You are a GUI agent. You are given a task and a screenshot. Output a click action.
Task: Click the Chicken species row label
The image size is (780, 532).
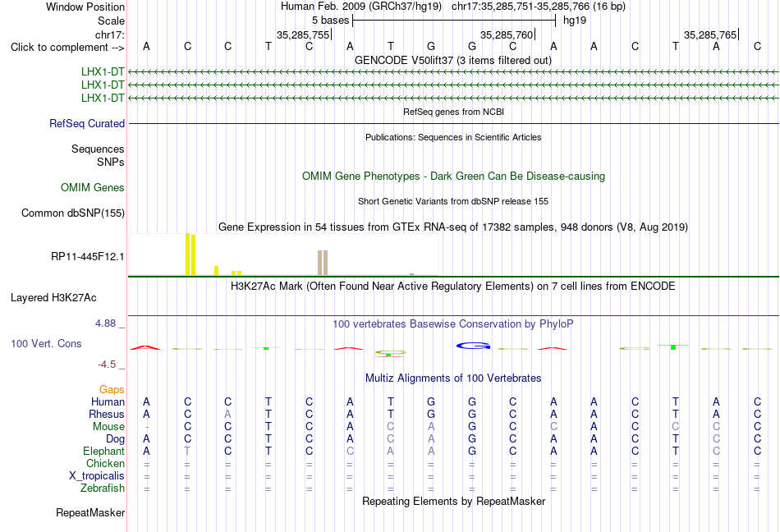[105, 463]
